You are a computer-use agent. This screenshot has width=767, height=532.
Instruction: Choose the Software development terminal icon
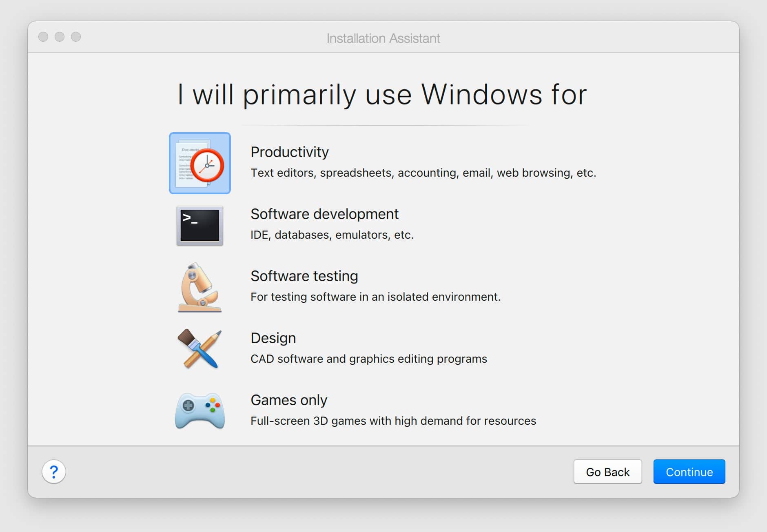(200, 225)
